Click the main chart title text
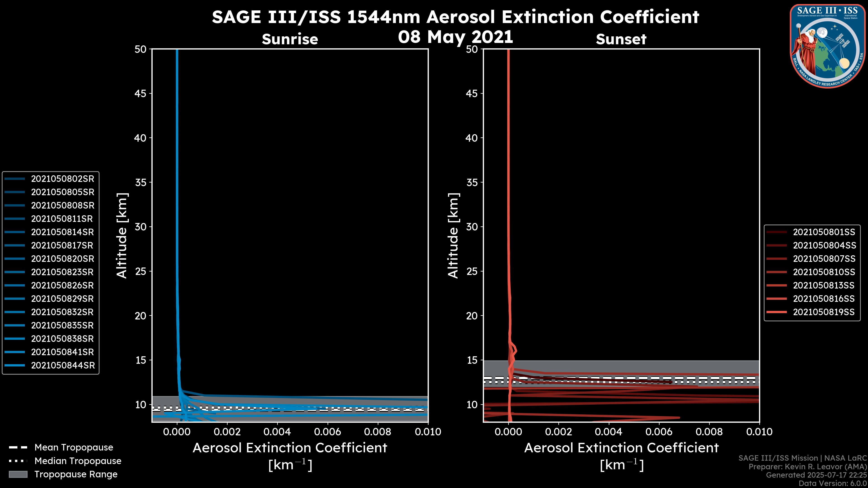This screenshot has width=868, height=488. (455, 17)
